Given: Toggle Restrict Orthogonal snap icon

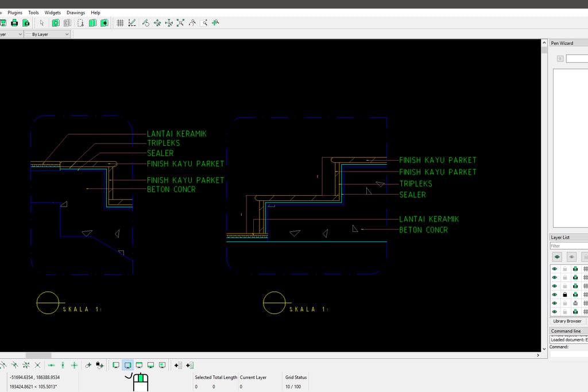Looking at the screenshot, I should click(74, 365).
